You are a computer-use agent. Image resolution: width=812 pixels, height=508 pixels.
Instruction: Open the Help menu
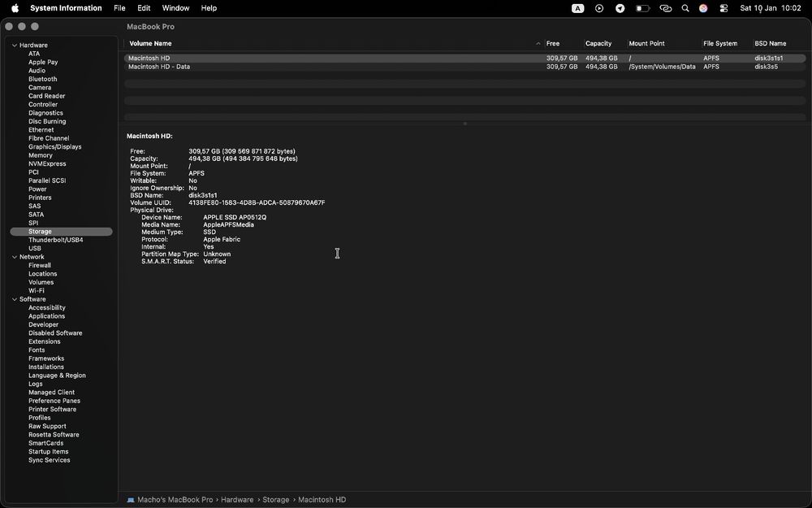click(209, 8)
